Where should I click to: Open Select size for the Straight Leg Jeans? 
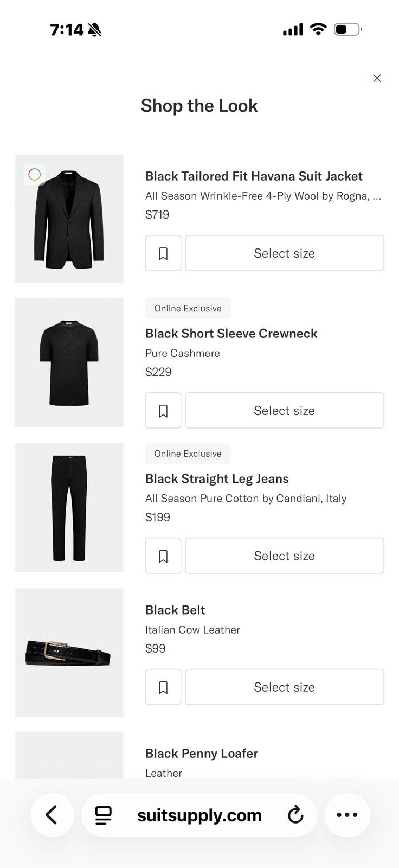tap(285, 556)
